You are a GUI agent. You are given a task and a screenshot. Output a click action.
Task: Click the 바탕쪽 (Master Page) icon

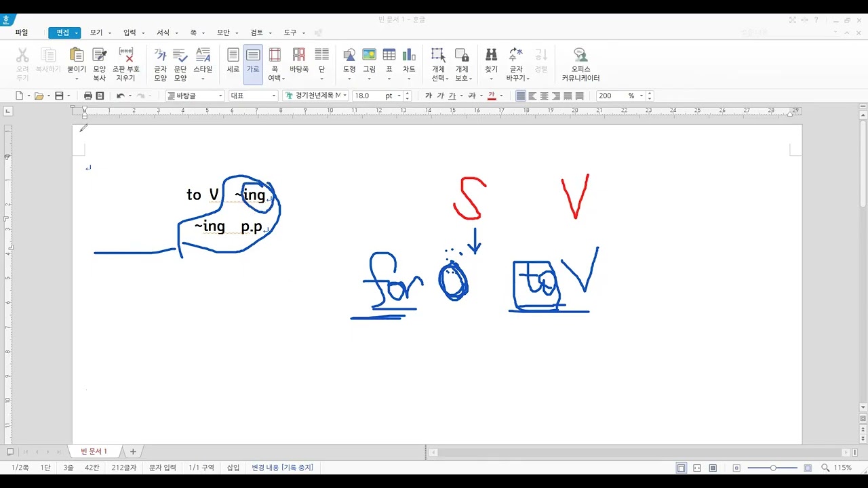(299, 60)
